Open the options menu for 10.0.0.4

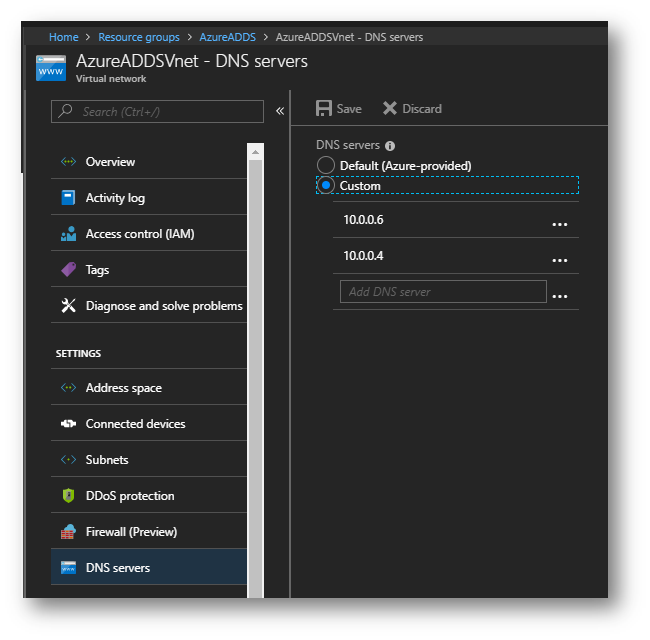point(560,260)
